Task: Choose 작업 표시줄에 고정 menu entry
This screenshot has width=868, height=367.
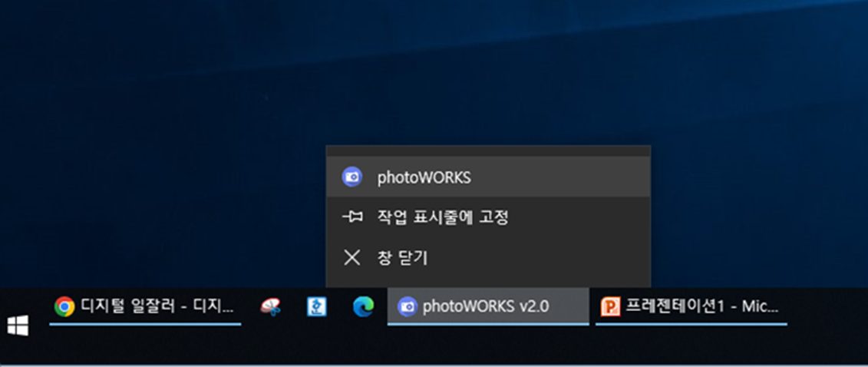Action: pyautogui.click(x=488, y=217)
